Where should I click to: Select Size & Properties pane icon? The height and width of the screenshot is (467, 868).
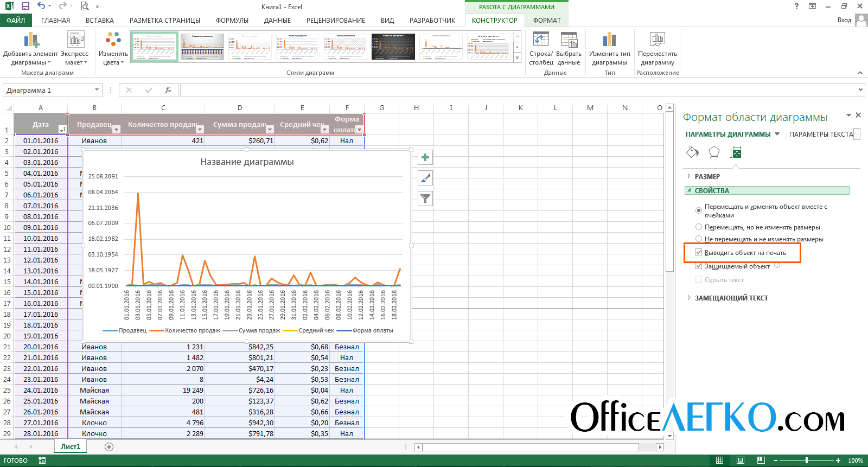click(736, 153)
